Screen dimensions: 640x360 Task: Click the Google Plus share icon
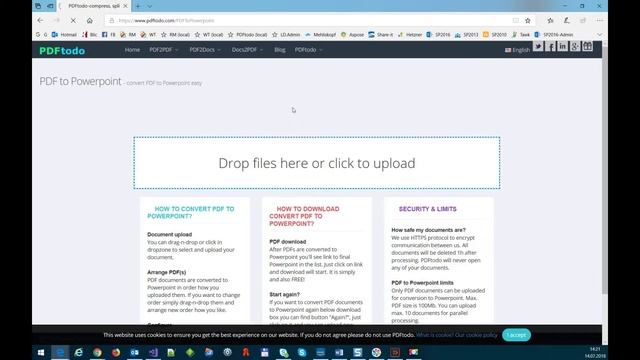click(x=575, y=46)
